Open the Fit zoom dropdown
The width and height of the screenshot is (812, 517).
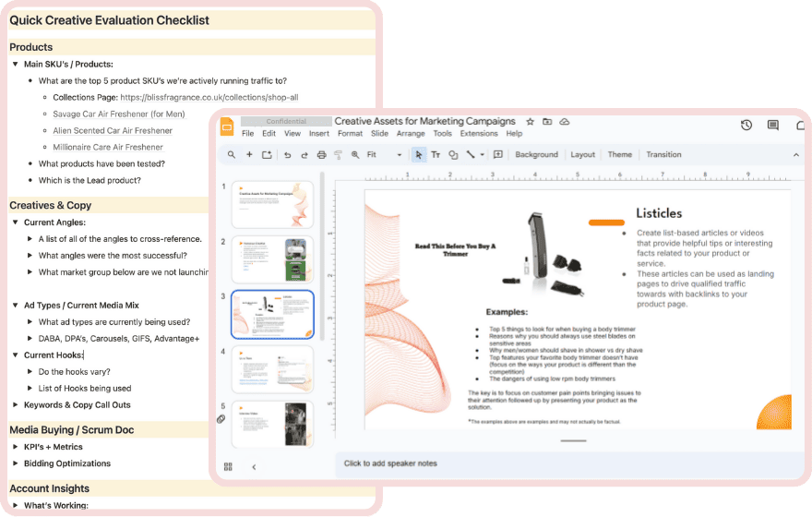[x=384, y=155]
